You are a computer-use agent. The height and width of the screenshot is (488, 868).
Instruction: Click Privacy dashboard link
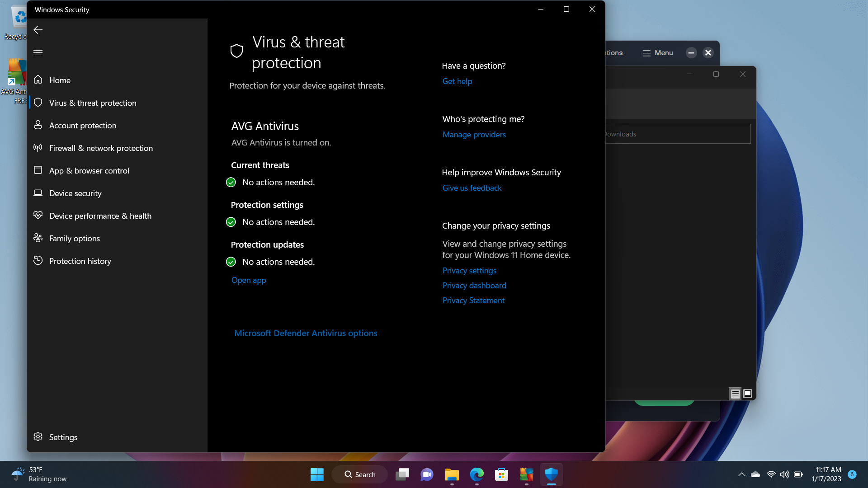point(474,285)
